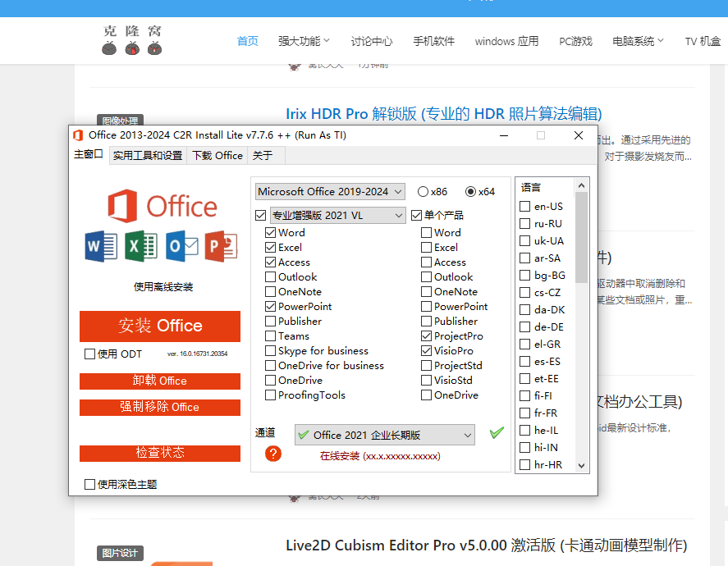Uncheck VisioPro in single products

click(426, 351)
